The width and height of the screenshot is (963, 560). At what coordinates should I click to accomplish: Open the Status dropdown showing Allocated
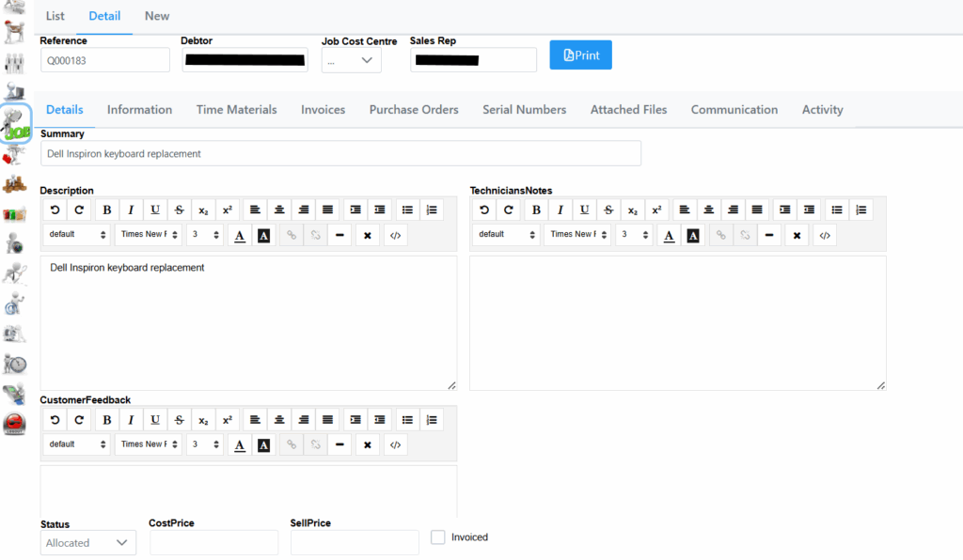pos(88,543)
